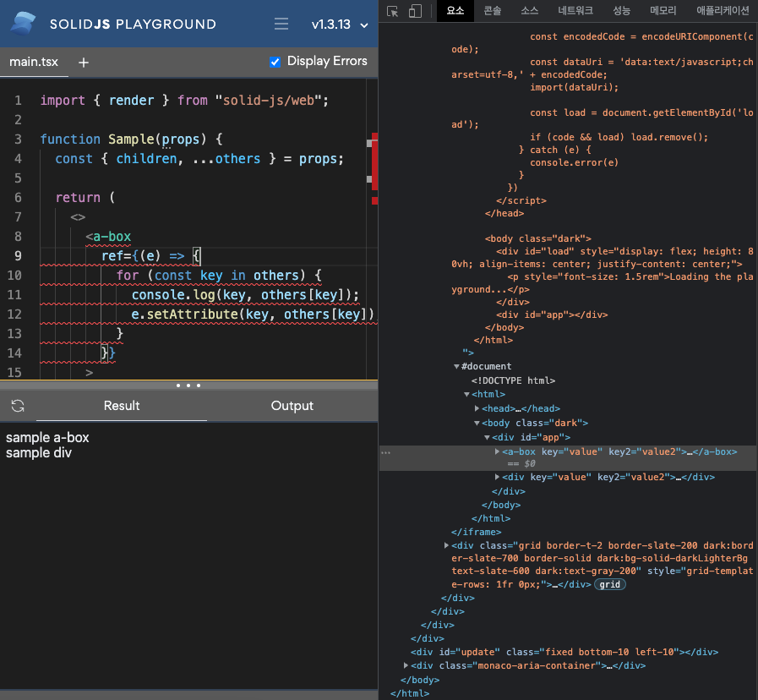Image resolution: width=758 pixels, height=700 pixels.
Task: Toggle the DevTools device toolbar icon
Action: [415, 11]
